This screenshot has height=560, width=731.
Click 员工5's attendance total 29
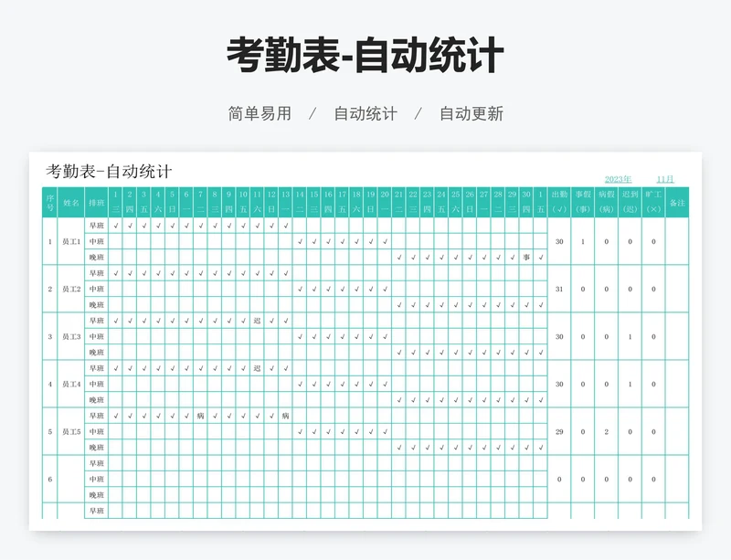tap(559, 432)
